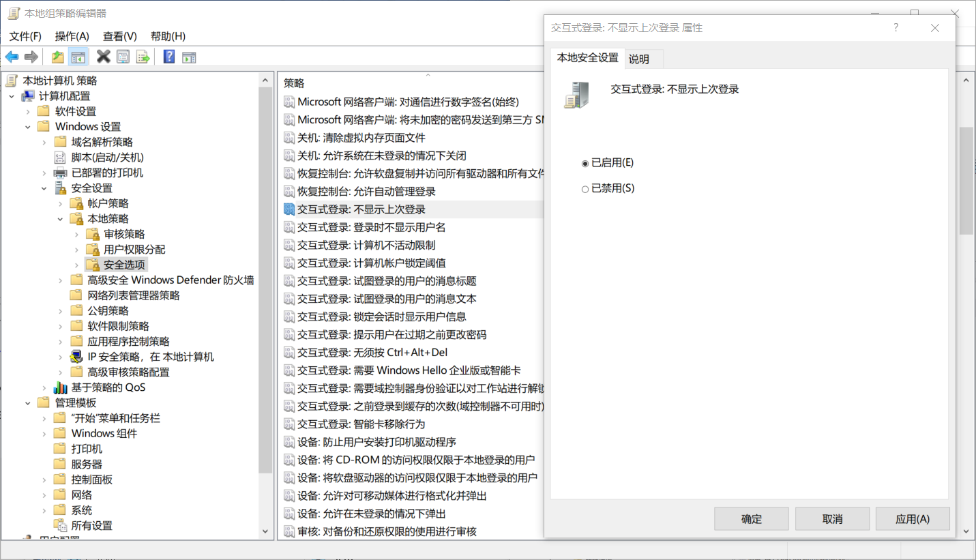Click the 基于策略的 QoS chart icon

61,387
